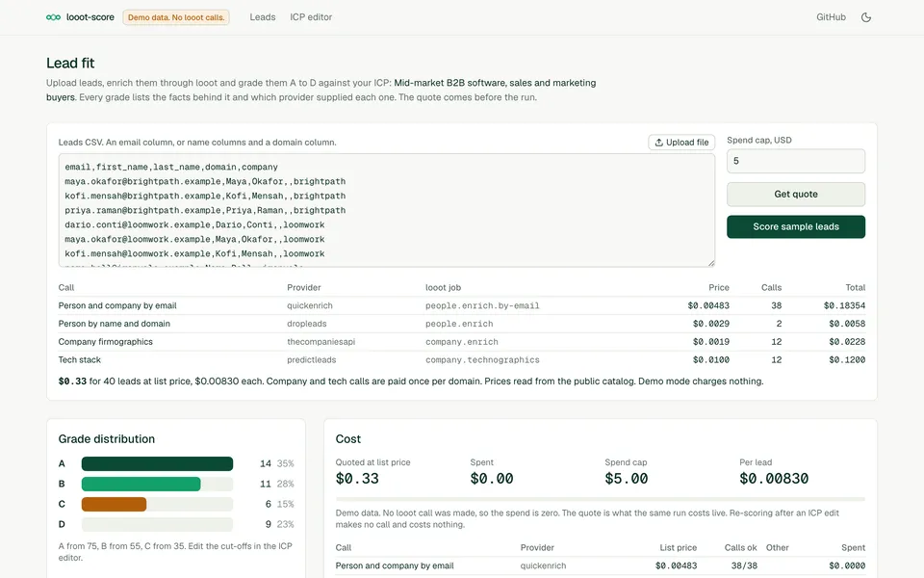Focus the Spend cap USD input
Viewport: 924px width, 578px height.
coord(796,161)
